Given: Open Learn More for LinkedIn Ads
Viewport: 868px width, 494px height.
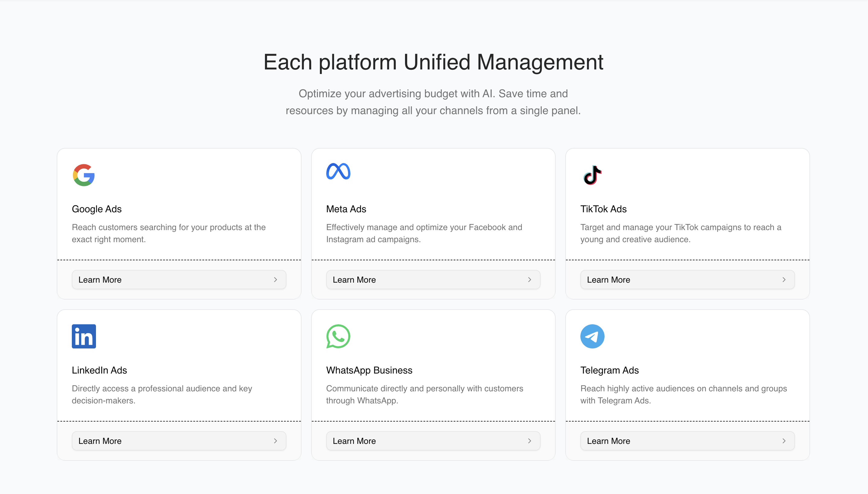Looking at the screenshot, I should [x=179, y=441].
